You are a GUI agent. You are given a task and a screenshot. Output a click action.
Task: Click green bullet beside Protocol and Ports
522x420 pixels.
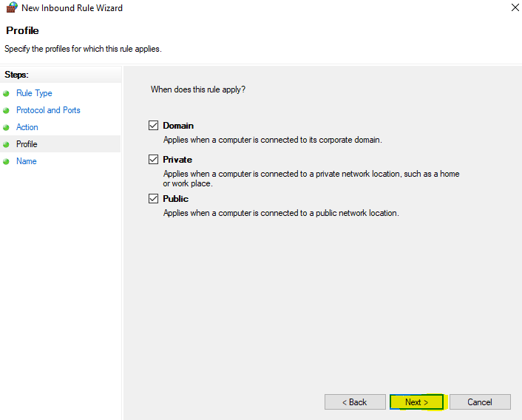point(7,111)
